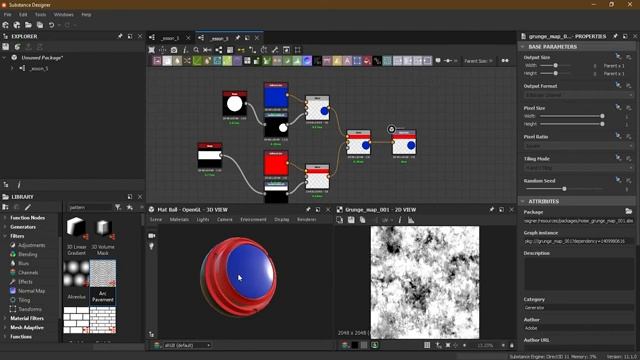640x360 pixels.
Task: Open the sRGB (default) color space dropdown
Action: [187, 345]
